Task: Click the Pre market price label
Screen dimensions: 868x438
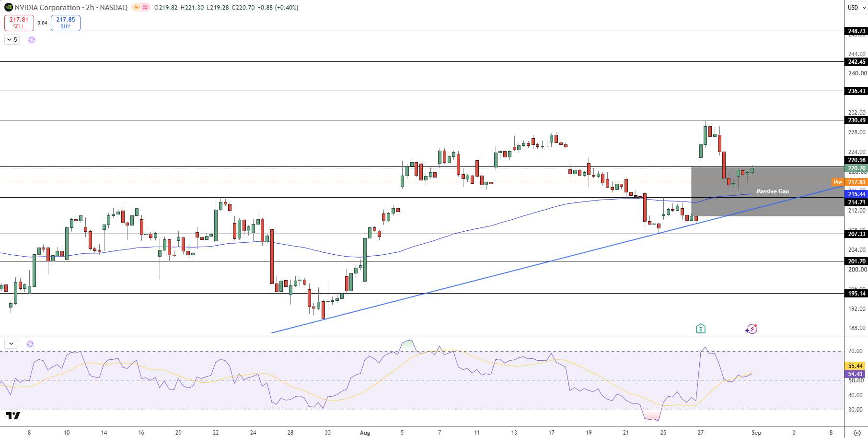Action: tap(838, 182)
